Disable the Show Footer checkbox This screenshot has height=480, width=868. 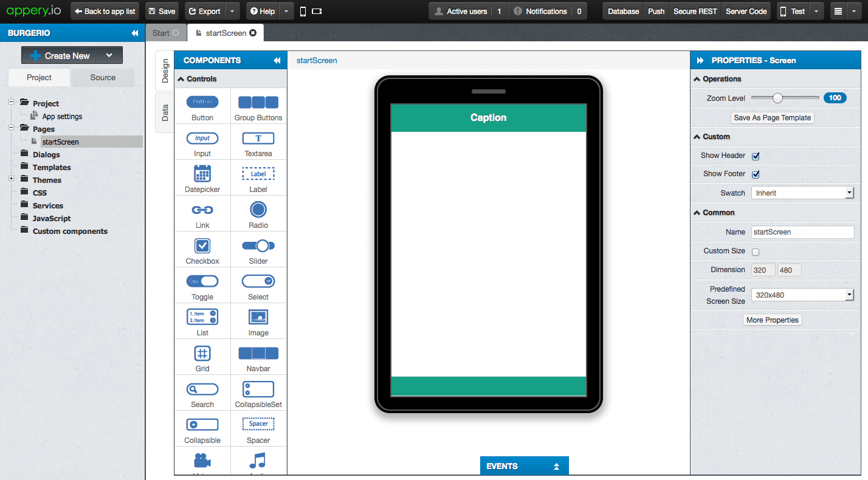tap(756, 174)
